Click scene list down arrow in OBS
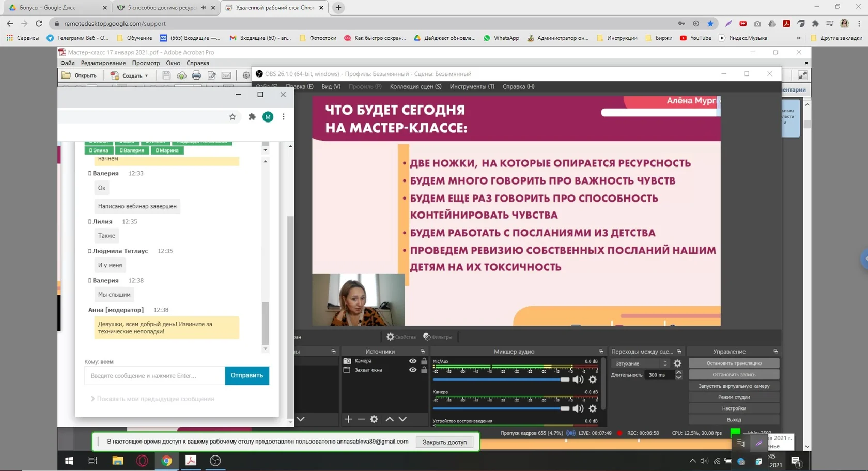The height and width of the screenshot is (471, 868). [301, 419]
